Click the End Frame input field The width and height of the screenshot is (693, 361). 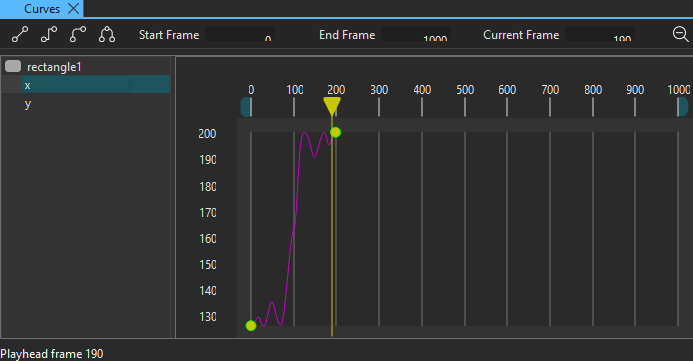[x=416, y=34]
